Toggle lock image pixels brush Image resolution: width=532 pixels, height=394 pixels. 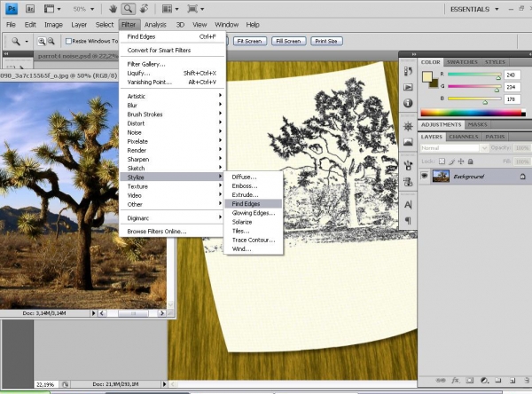click(x=451, y=162)
